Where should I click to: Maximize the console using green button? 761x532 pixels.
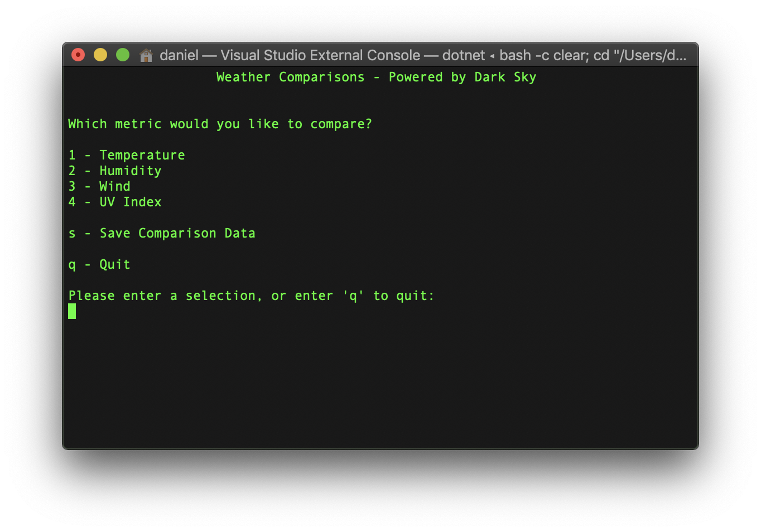123,55
